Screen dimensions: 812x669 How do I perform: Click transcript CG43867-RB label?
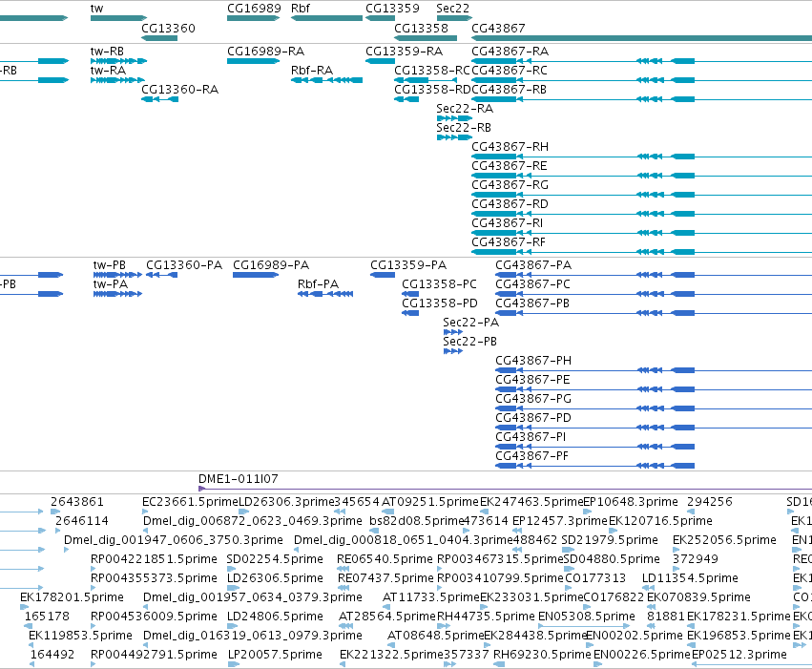510,90
